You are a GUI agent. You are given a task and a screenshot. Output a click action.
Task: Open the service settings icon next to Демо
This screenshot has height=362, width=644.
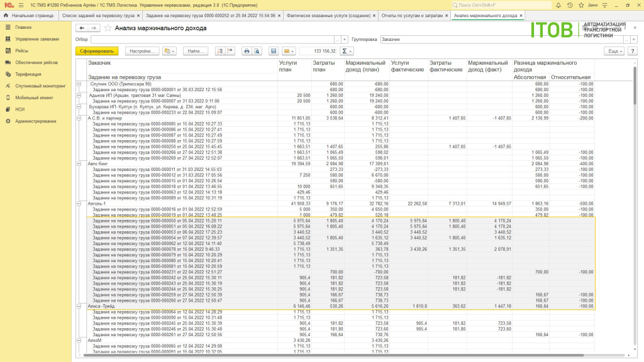pyautogui.click(x=604, y=5)
